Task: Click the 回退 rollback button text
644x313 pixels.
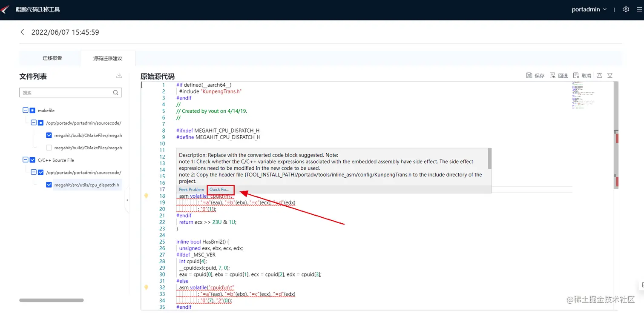Action: click(563, 76)
